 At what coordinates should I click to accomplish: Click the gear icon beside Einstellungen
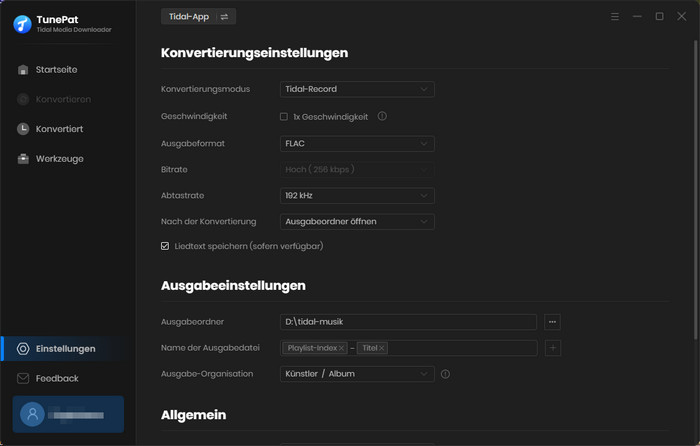(23, 349)
